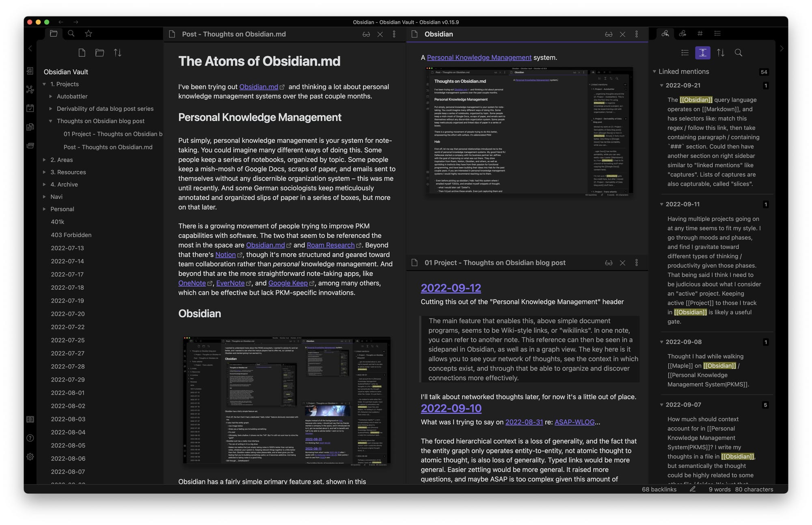The width and height of the screenshot is (812, 525).
Task: Open the outline pane icon
Action: click(x=717, y=34)
